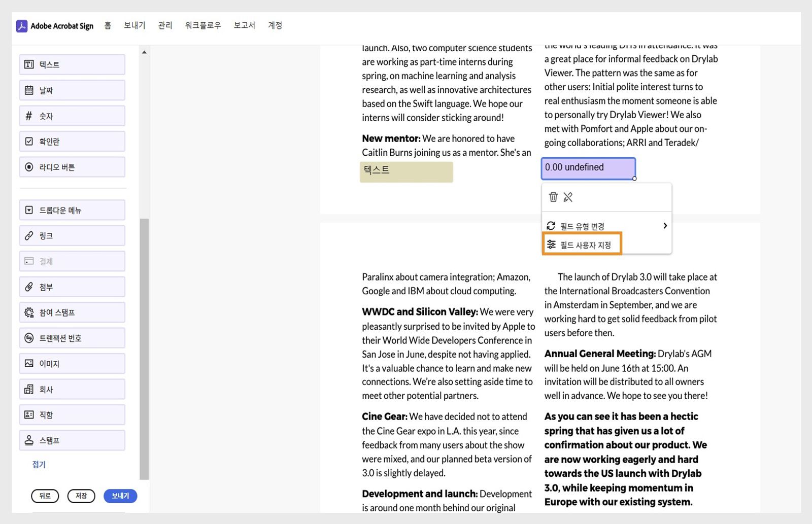Open the 워크플로우 menu
Image resolution: width=812 pixels, height=524 pixels.
point(203,25)
